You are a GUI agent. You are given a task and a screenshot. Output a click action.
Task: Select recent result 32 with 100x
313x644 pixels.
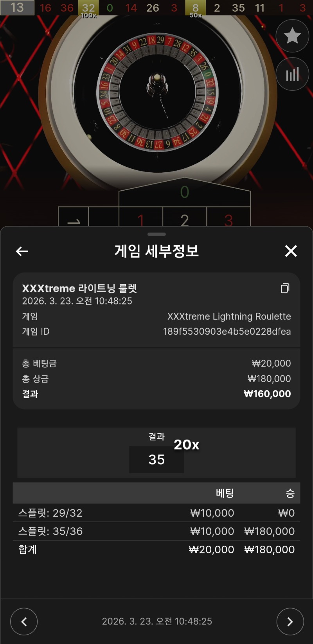pos(88,8)
